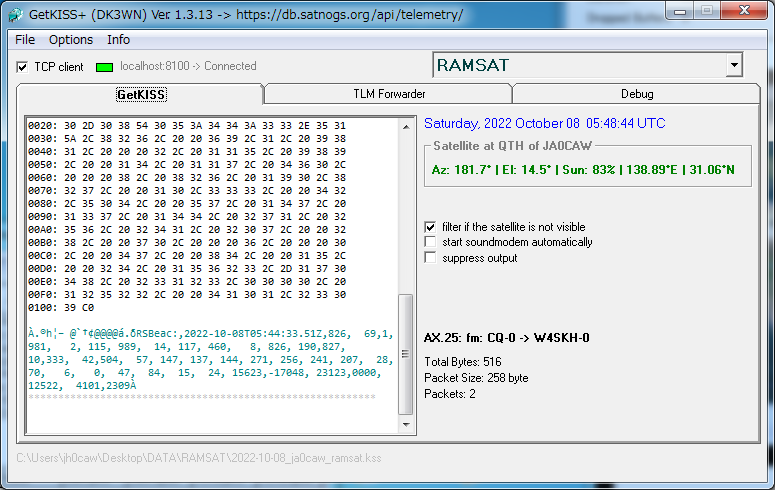Screen dimensions: 775x490
Task: Close the GetKISS+ window
Action: point(744,11)
